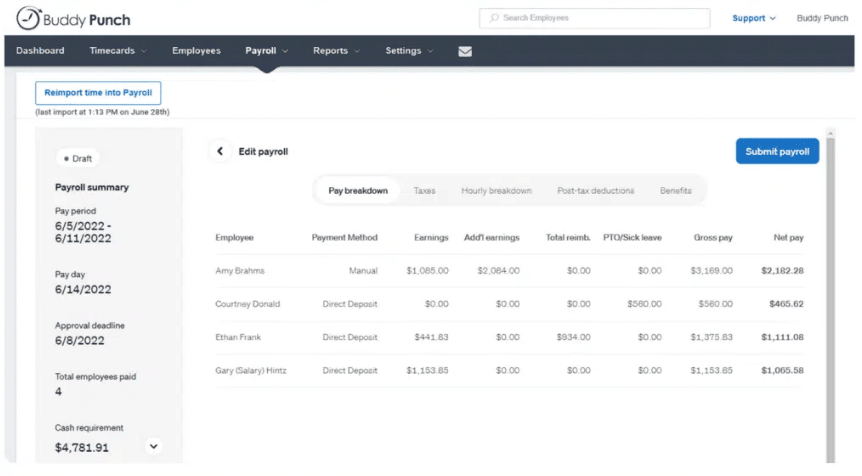Click the envelope mail icon in navbar
Image resolution: width=862 pixels, height=476 pixels.
[465, 51]
